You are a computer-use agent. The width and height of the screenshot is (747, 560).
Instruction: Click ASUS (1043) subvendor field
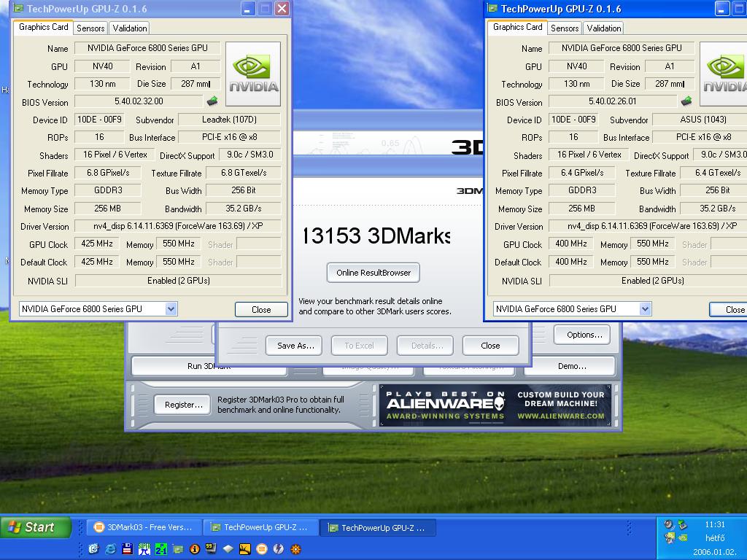pyautogui.click(x=700, y=120)
